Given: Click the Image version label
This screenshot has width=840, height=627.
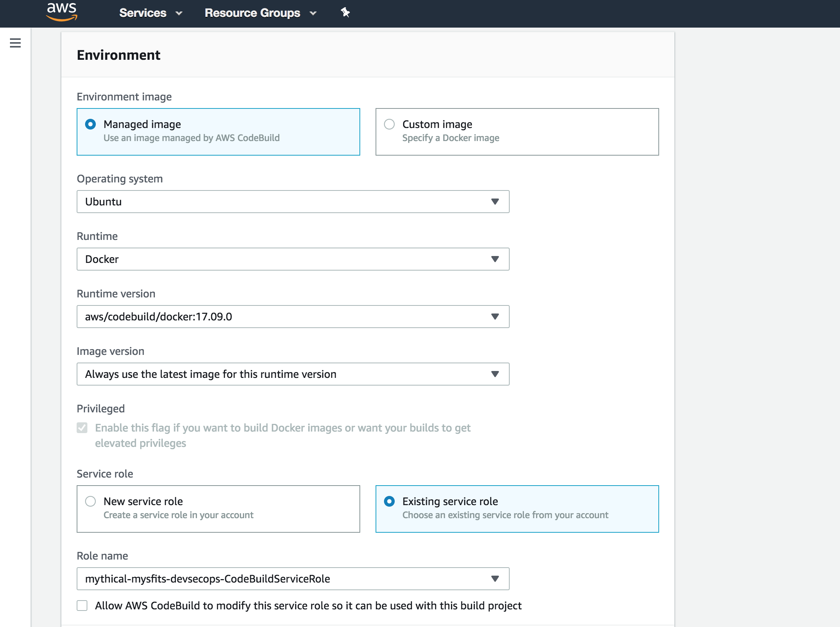Looking at the screenshot, I should 110,351.
